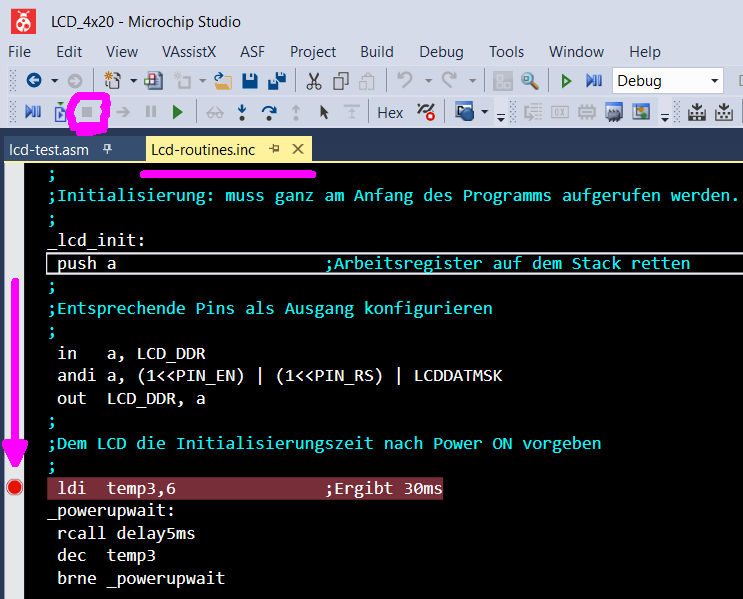Screen dimensions: 743x599
Task: Expand the debug Windows dropdown arrow
Action: (x=484, y=112)
